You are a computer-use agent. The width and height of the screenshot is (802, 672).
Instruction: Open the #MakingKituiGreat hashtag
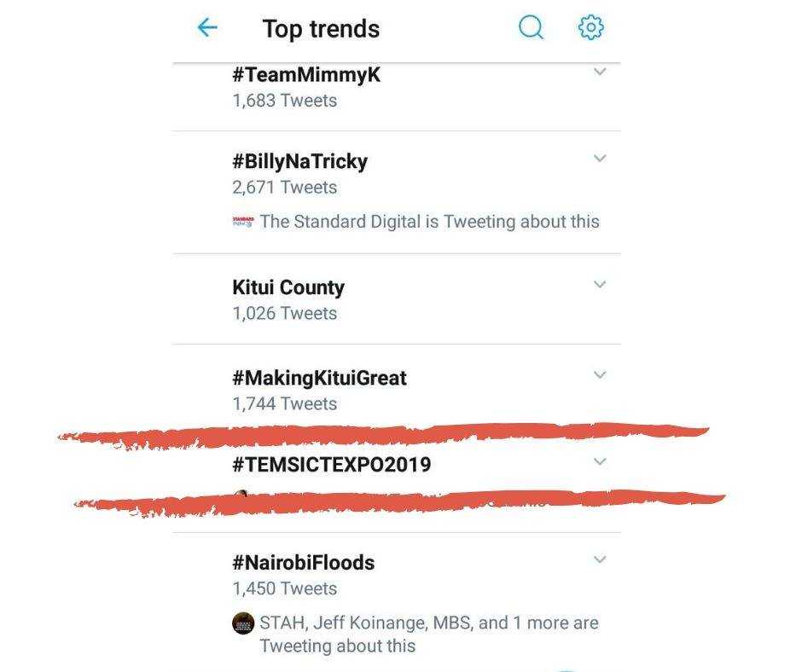(319, 378)
